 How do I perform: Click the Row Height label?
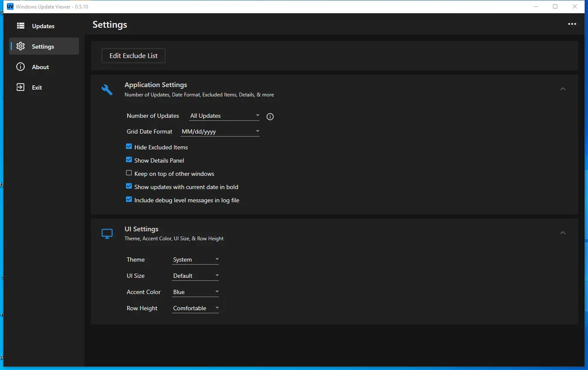(142, 309)
